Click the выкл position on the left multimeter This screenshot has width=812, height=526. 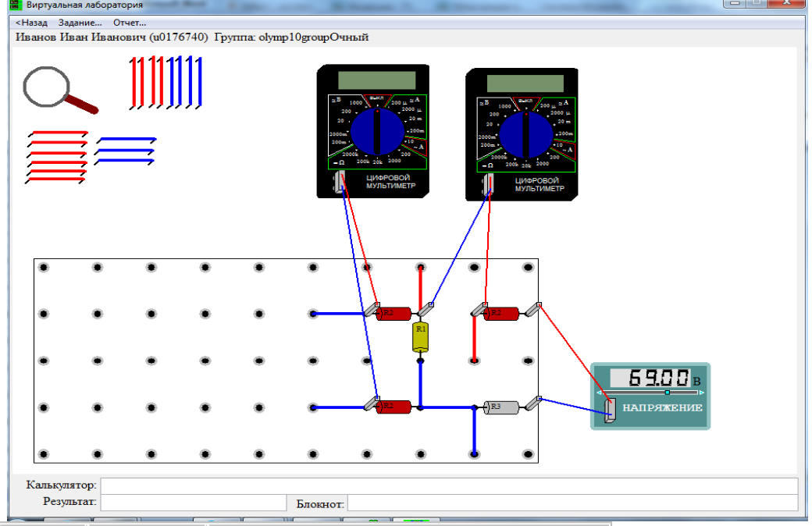376,98
